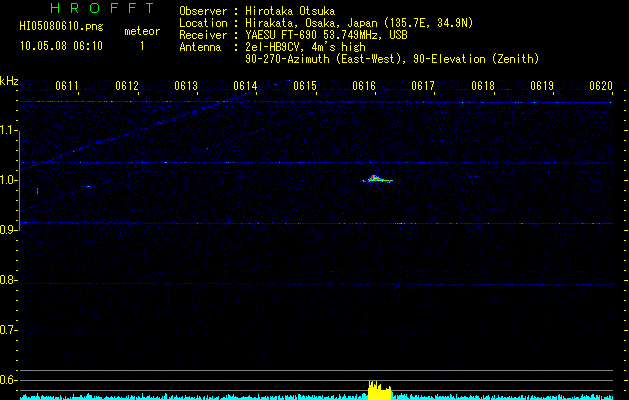The height and width of the screenshot is (400, 629).
Task: Click the timestamp 10.05.08 06:10
Action: pyautogui.click(x=61, y=46)
